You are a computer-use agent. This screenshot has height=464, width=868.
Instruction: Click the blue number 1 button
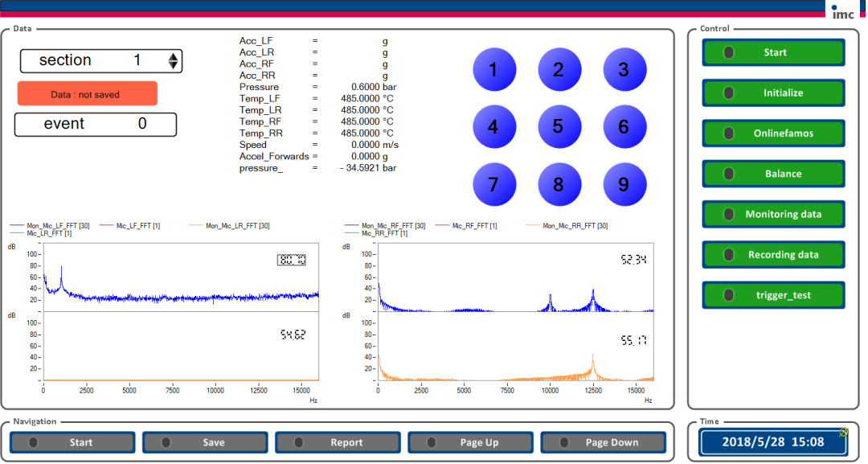point(493,70)
